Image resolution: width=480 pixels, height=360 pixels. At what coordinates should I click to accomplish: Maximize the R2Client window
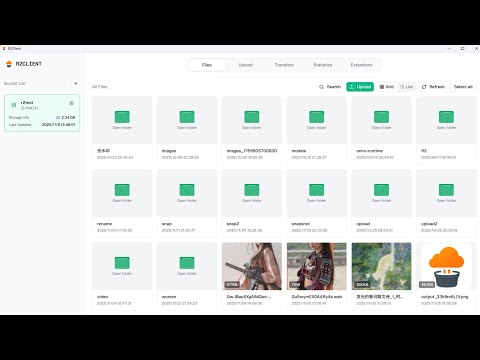463,49
